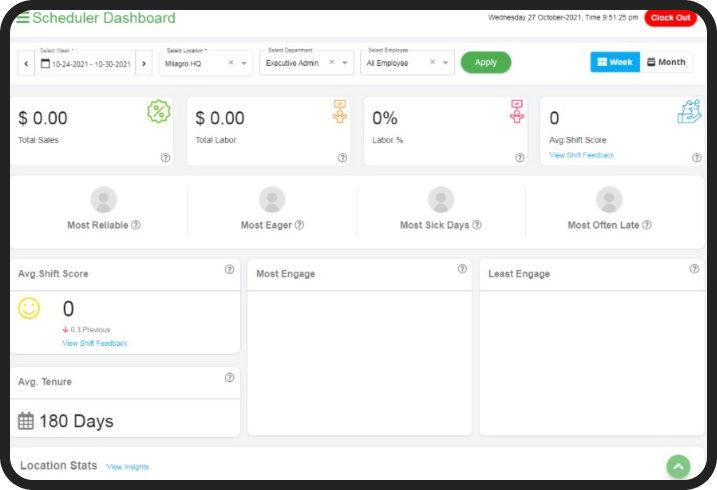The height and width of the screenshot is (490, 717).
Task: Click the yellow smiley face icon
Action: click(x=29, y=308)
